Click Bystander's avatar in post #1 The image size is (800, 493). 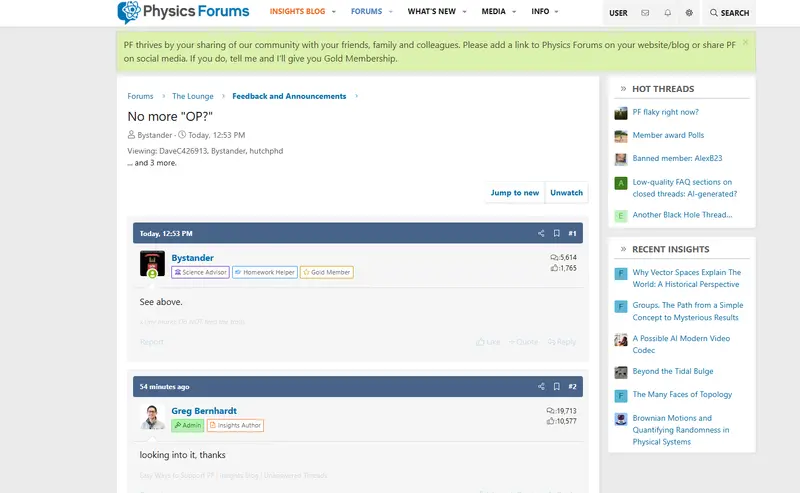152,263
